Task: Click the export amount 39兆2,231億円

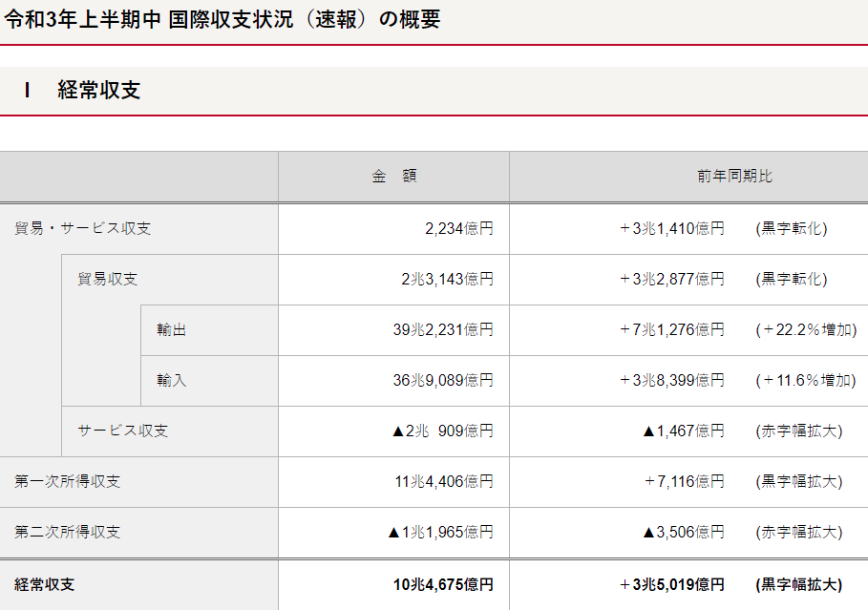Action: (x=443, y=330)
